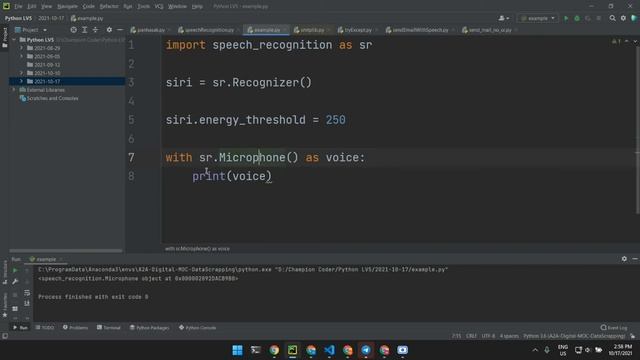Open the Terminal tool window
640x360 pixels.
pos(109,328)
